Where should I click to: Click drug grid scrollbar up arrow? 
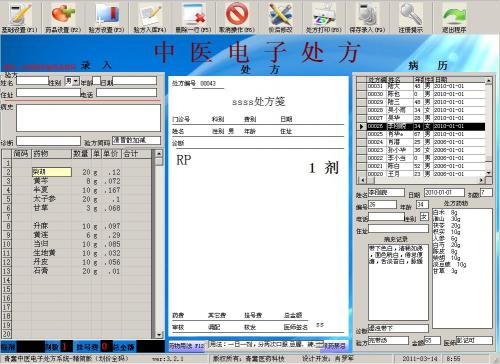point(159,154)
